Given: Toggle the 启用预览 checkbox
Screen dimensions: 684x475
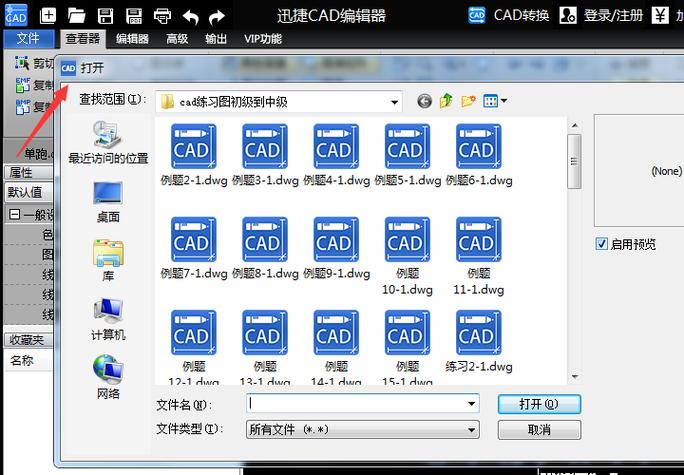Looking at the screenshot, I should (x=601, y=244).
